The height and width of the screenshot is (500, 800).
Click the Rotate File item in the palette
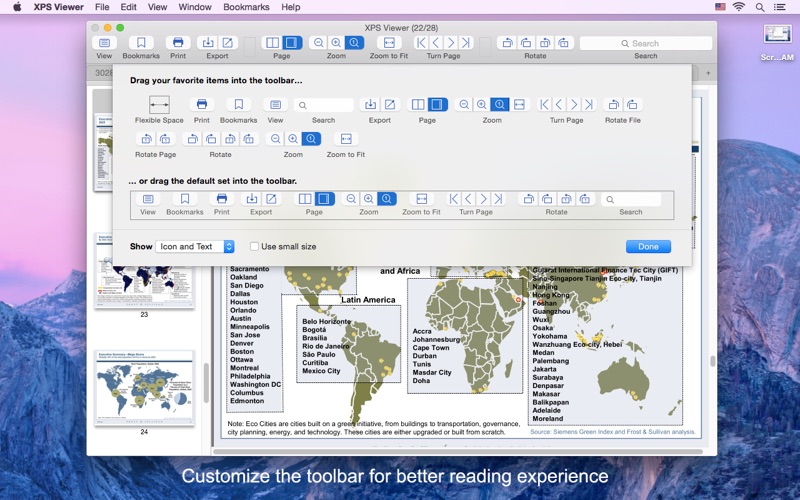pos(622,105)
